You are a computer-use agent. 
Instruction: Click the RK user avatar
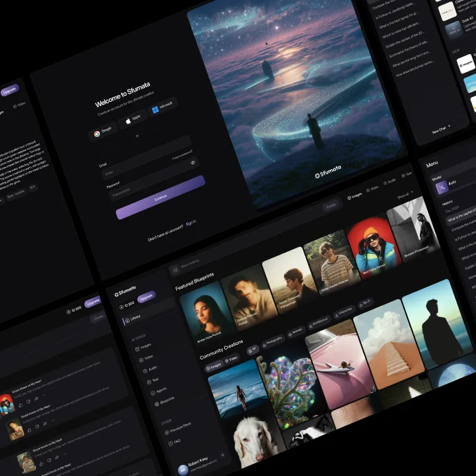[x=182, y=470]
